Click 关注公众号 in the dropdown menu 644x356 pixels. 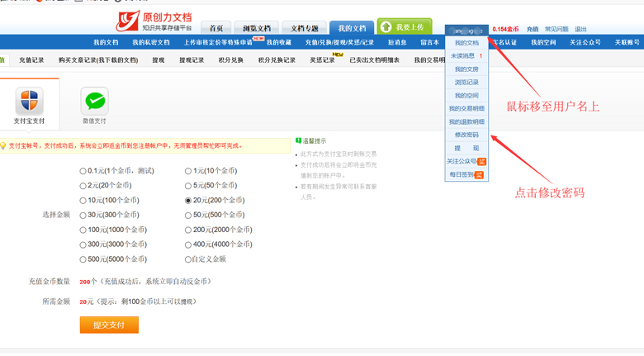pos(462,162)
